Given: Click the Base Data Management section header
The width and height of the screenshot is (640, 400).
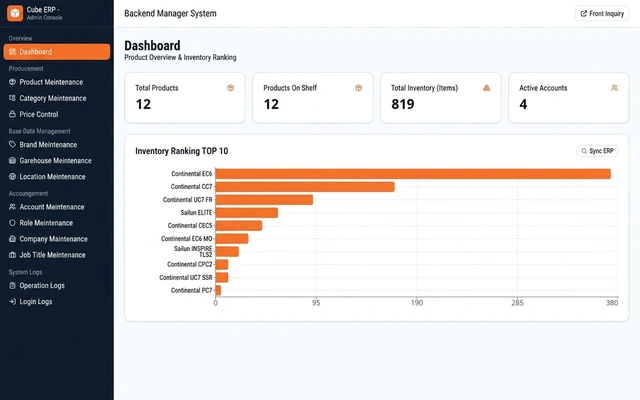Looking at the screenshot, I should 40,131.
